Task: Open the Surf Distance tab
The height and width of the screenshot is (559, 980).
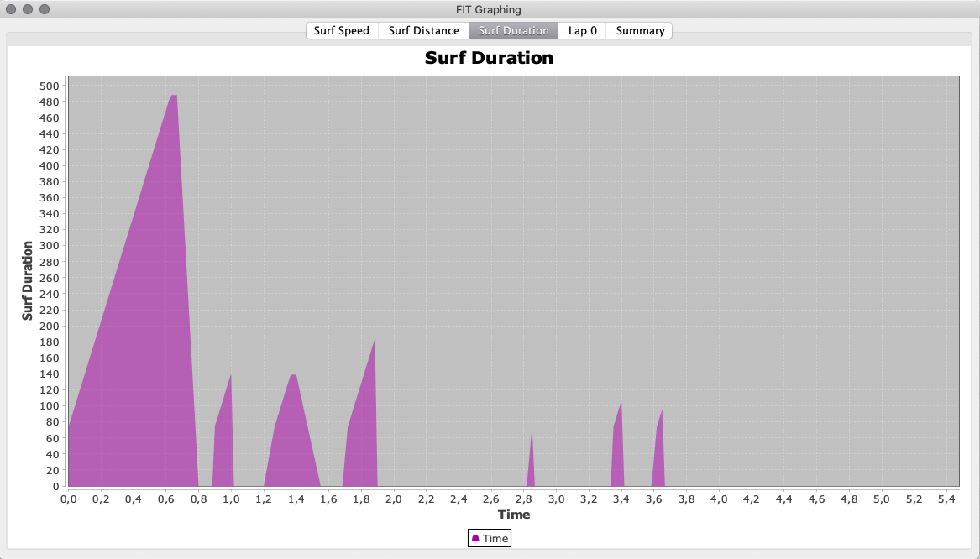Action: tap(423, 30)
